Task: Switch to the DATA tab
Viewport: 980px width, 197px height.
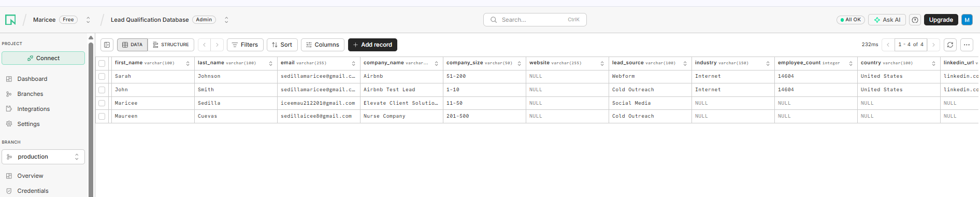Action: click(x=132, y=45)
